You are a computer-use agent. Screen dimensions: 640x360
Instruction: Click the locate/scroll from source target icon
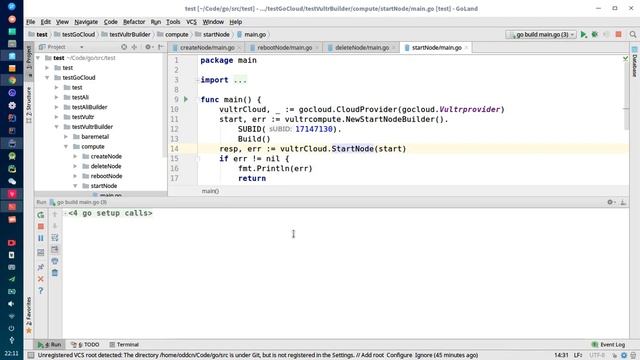pyautogui.click(x=124, y=47)
